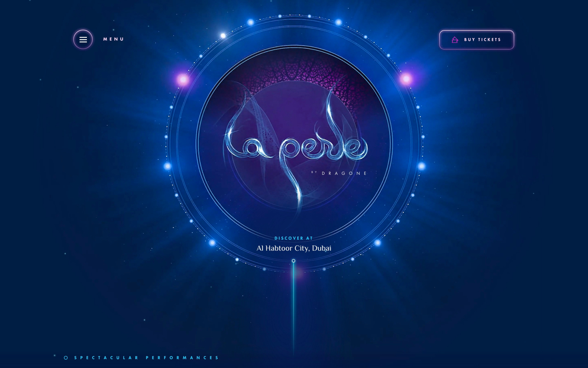Screen dimensions: 588x368
Task: Click the Buy Tickets button
Action: (476, 40)
